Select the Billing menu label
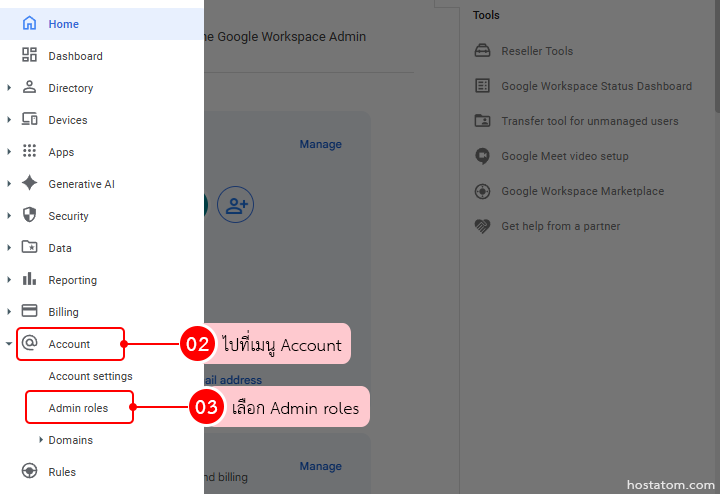Image resolution: width=720 pixels, height=494 pixels. [63, 312]
